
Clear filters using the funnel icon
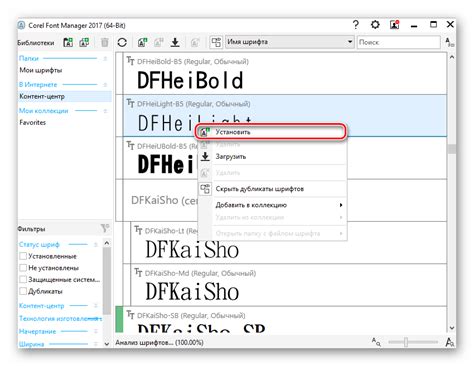click(105, 228)
